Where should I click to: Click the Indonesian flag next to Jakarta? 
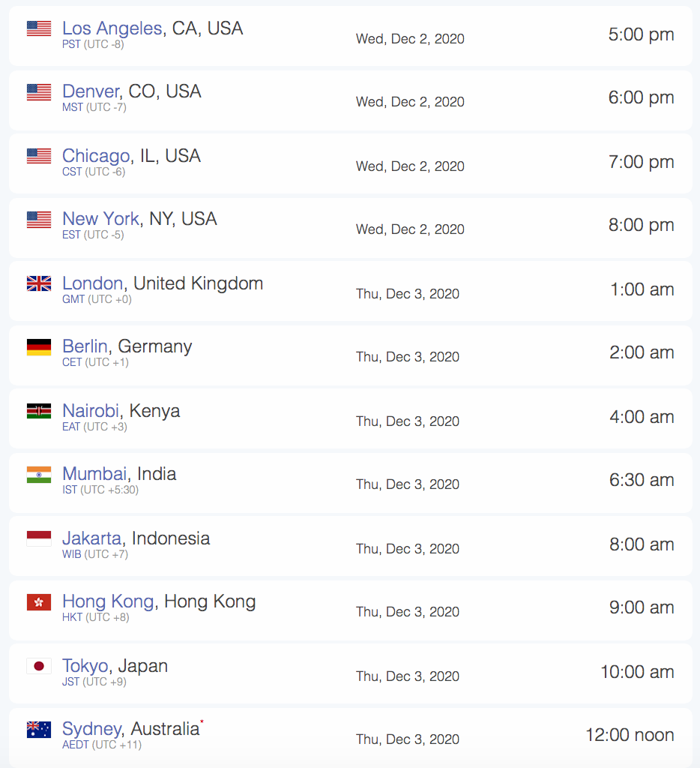coord(39,538)
